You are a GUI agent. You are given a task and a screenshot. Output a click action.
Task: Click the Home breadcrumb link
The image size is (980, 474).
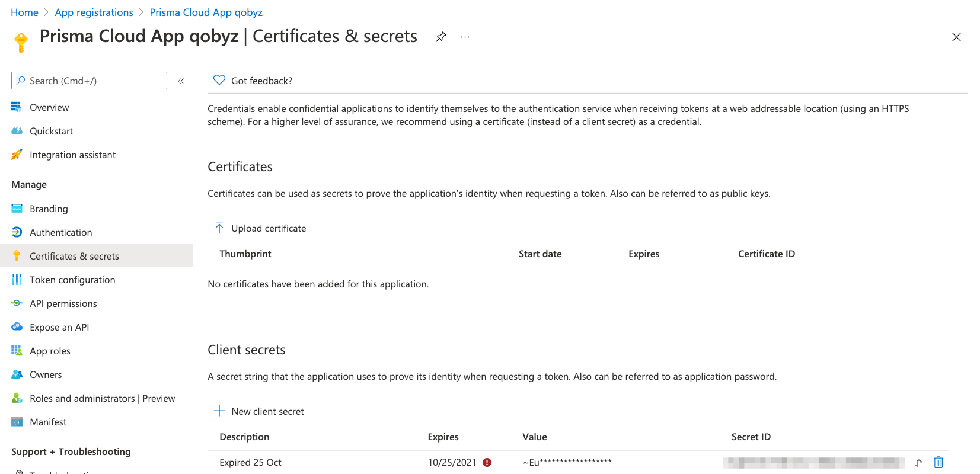click(x=24, y=12)
